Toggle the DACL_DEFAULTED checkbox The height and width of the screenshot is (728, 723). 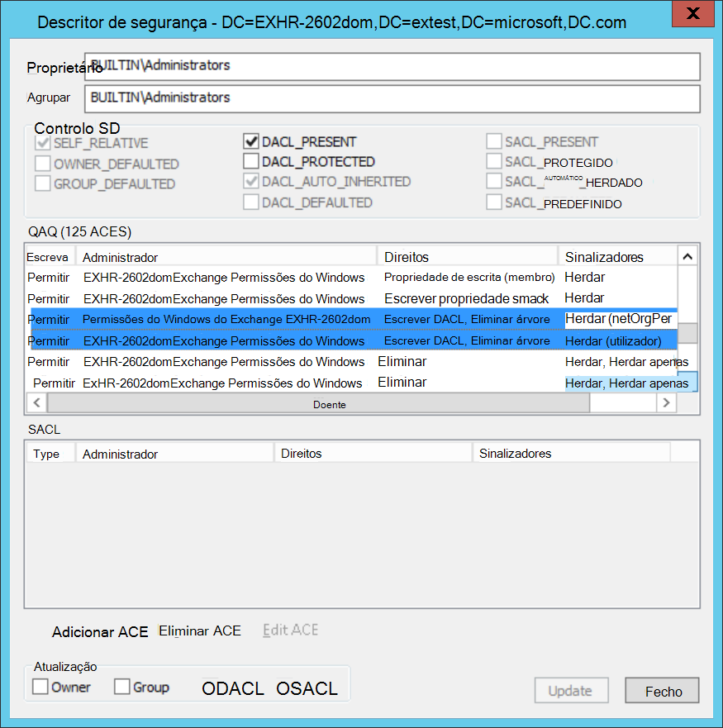click(250, 202)
